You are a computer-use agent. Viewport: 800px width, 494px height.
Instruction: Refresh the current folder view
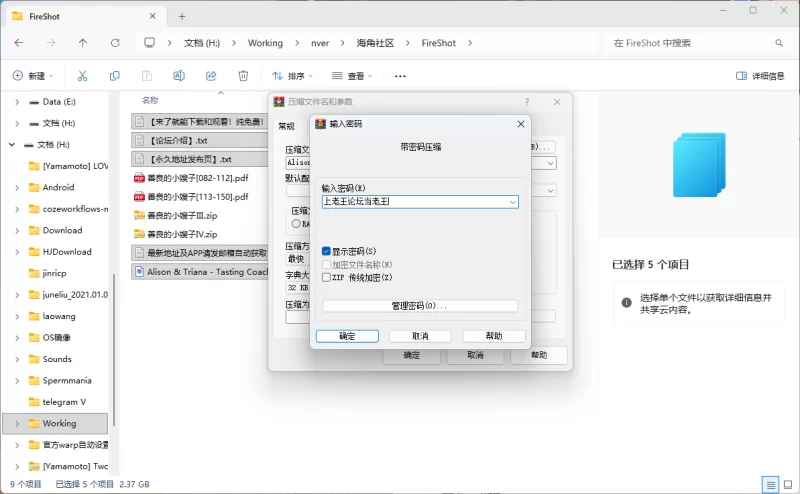115,43
